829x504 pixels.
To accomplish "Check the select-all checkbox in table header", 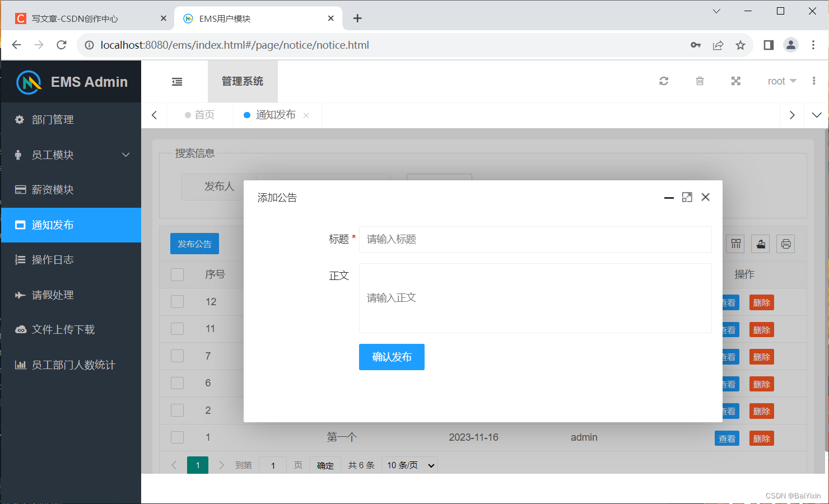I will 177,274.
